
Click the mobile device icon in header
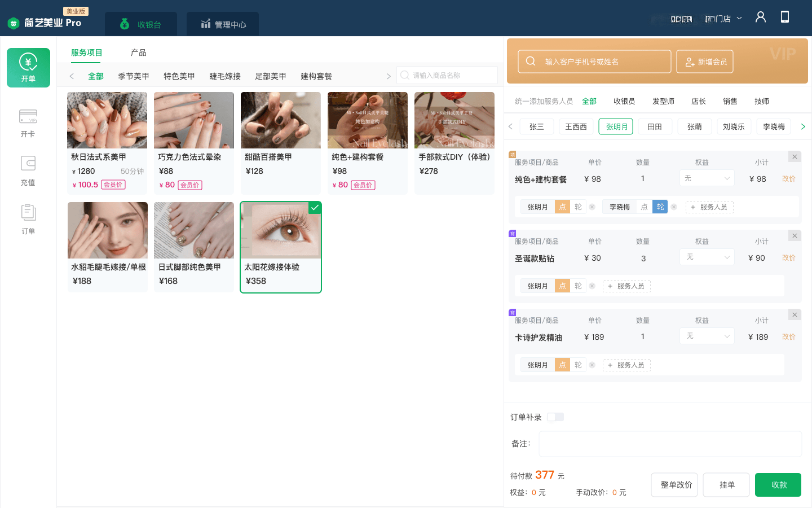pos(784,17)
